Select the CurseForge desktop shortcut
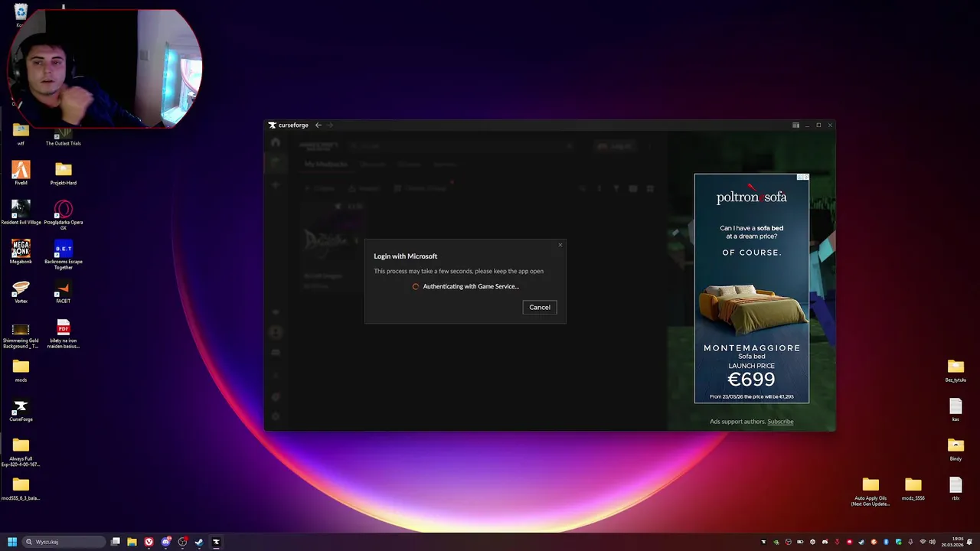Screen dimensions: 980x551 (21, 410)
